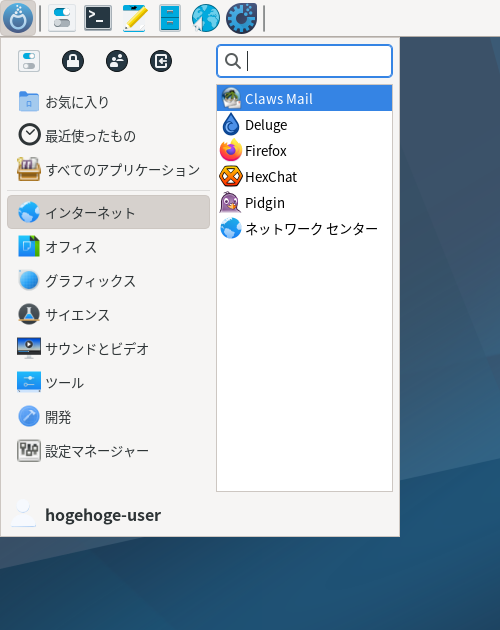Open the お気に入り favorites category
The height and width of the screenshot is (630, 500).
coord(109,102)
